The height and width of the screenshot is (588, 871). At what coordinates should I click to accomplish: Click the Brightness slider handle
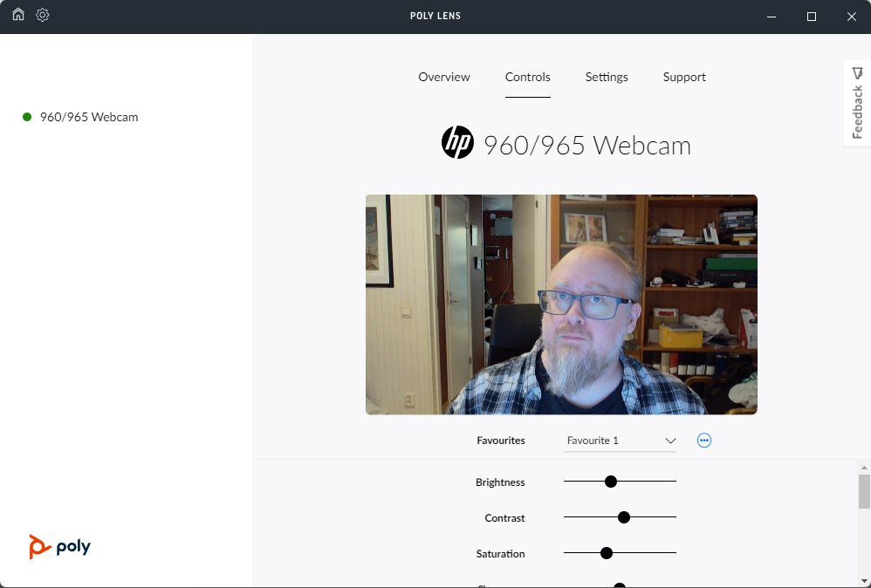pyautogui.click(x=611, y=482)
